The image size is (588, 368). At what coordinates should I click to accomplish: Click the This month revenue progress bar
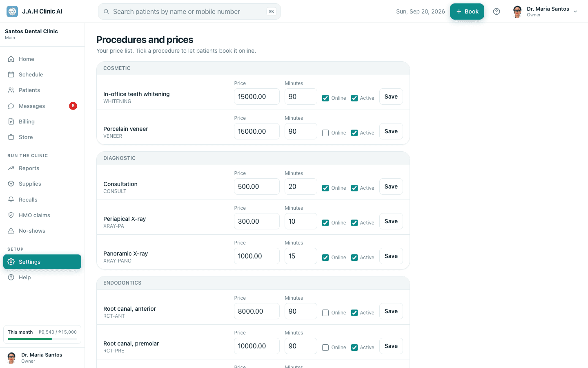(42, 339)
